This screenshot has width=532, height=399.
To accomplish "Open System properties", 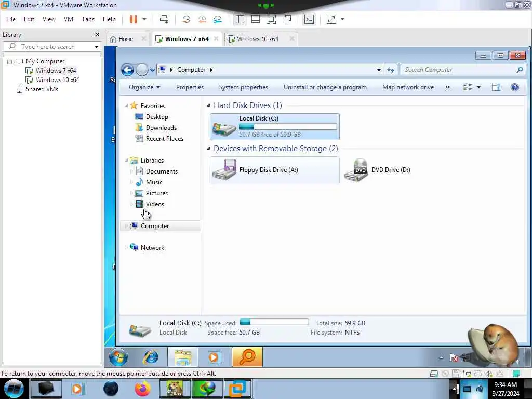I will click(243, 87).
